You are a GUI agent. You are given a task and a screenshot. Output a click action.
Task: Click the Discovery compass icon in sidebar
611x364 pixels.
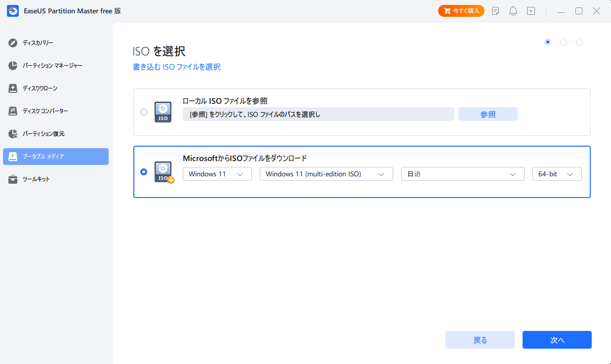(13, 43)
